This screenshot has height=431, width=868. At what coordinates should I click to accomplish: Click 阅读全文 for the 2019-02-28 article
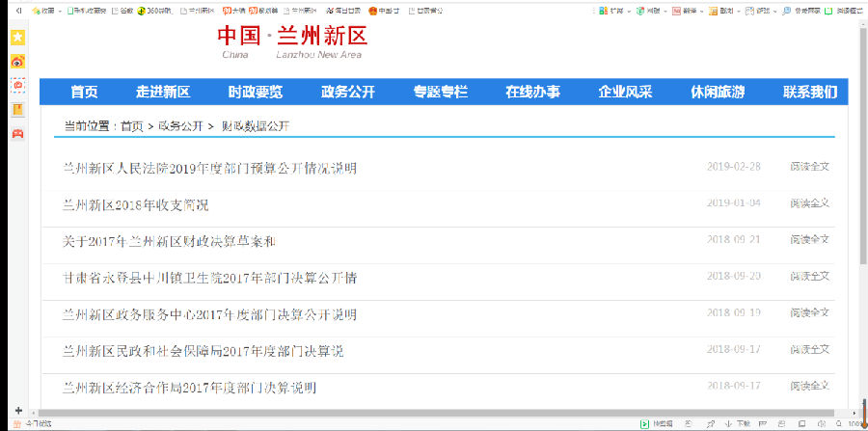click(809, 167)
